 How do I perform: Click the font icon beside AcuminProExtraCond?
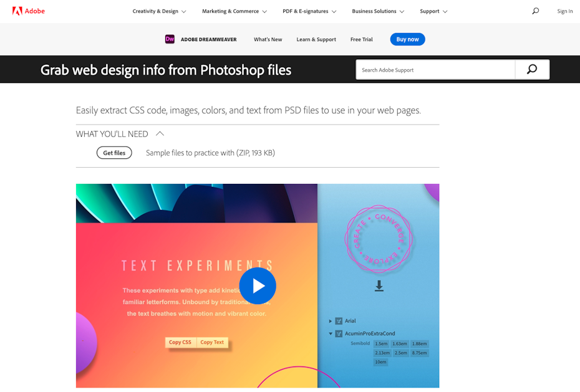(x=339, y=333)
